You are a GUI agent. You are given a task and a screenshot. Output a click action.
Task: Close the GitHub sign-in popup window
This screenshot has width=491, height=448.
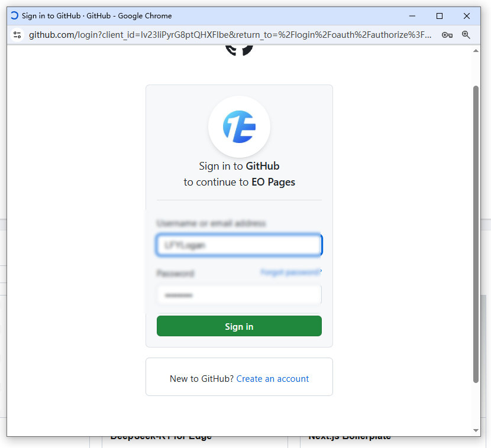click(x=467, y=16)
